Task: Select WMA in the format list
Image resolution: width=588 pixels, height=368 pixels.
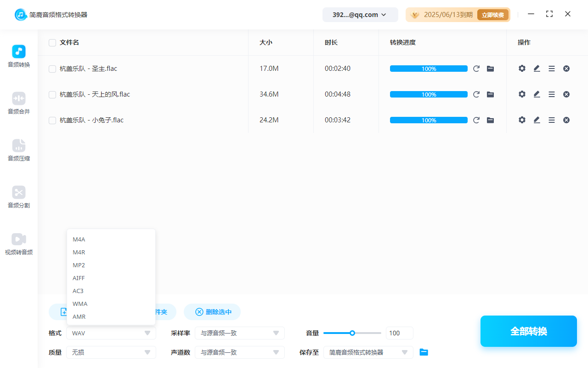Action: (80, 304)
